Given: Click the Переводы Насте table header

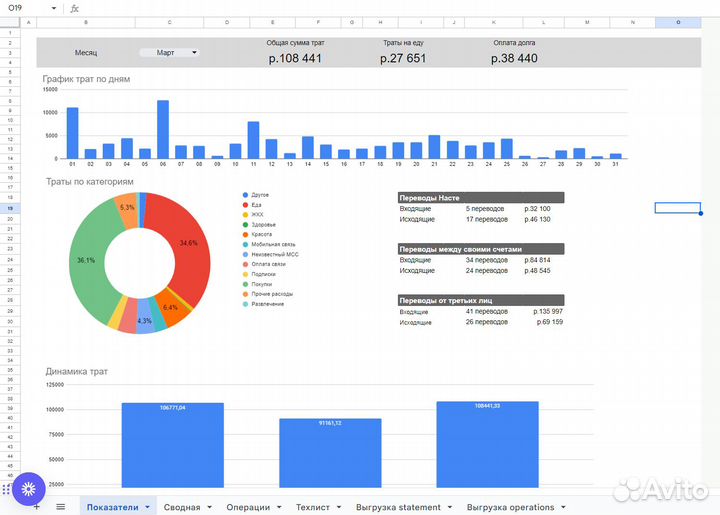Looking at the screenshot, I should 481,198.
